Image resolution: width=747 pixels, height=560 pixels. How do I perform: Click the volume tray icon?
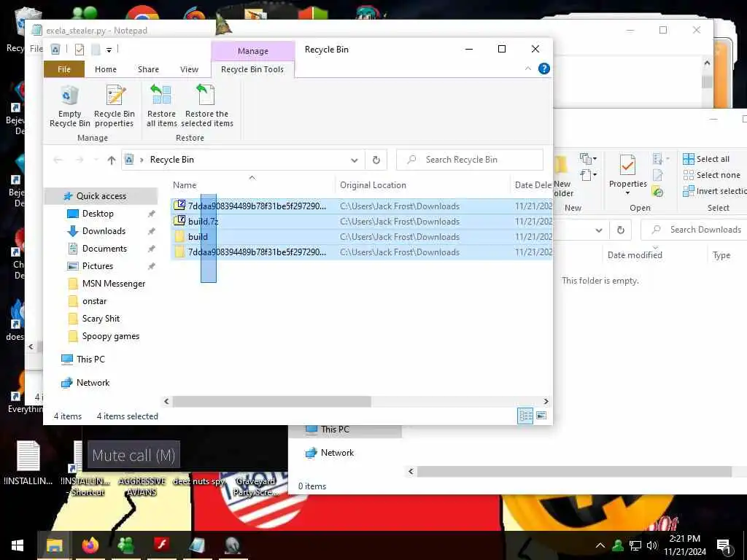(x=651, y=545)
